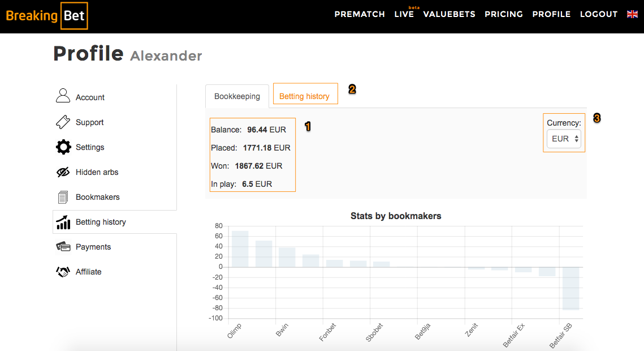Image resolution: width=644 pixels, height=351 pixels.
Task: Switch language via the UK flag icon
Action: (632, 14)
